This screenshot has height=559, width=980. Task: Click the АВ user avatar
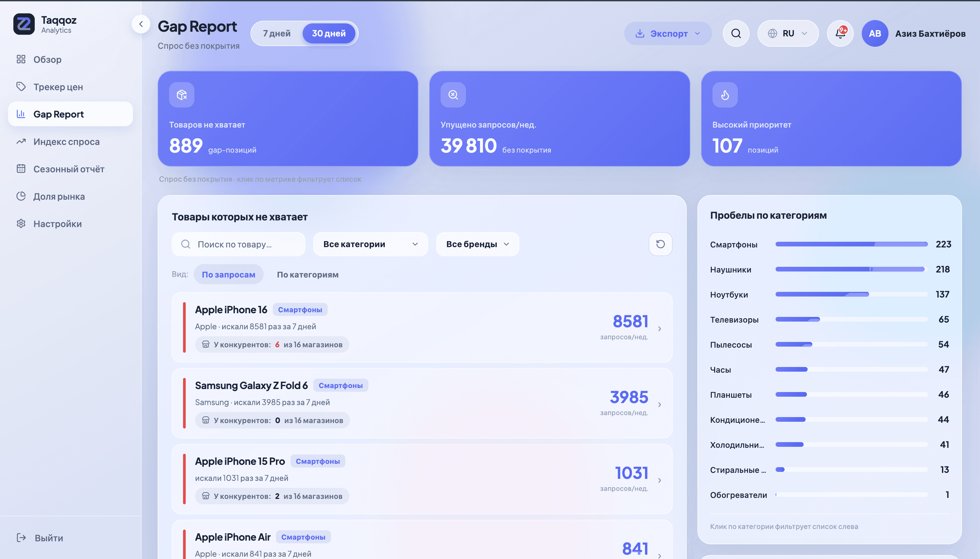[x=875, y=33]
